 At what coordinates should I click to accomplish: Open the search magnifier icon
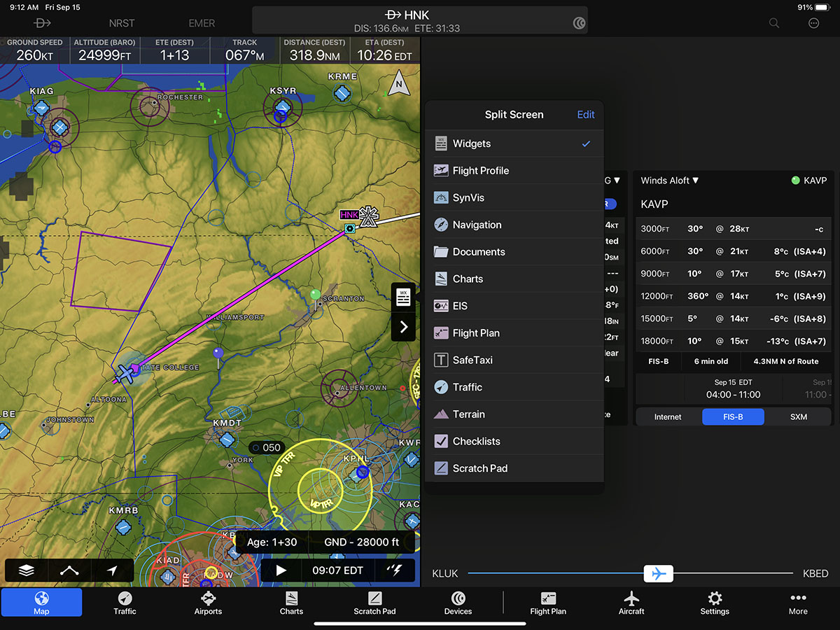pos(774,23)
